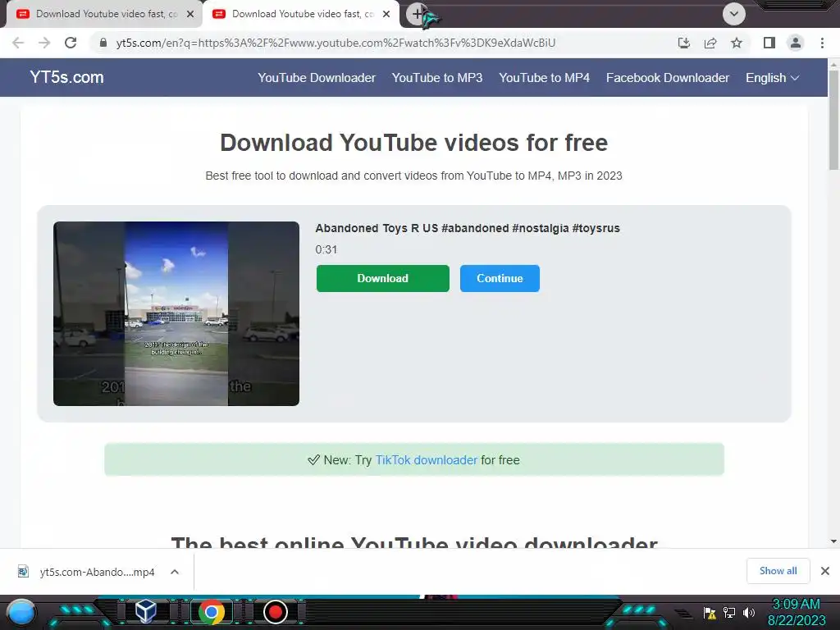Open Facebook Downloader page
Viewport: 840px width, 630px height.
[x=668, y=78]
